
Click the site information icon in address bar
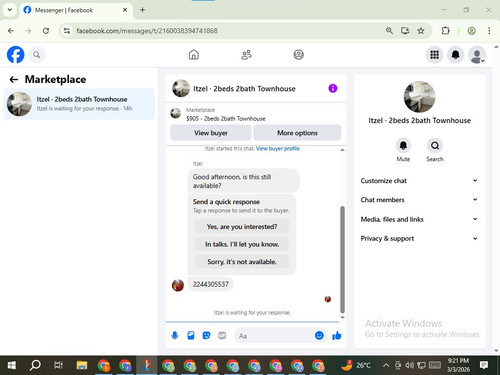point(67,31)
